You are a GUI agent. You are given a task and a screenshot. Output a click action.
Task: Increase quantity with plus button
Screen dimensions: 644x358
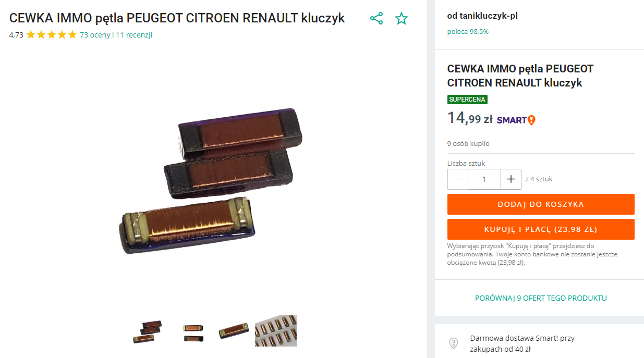511,179
